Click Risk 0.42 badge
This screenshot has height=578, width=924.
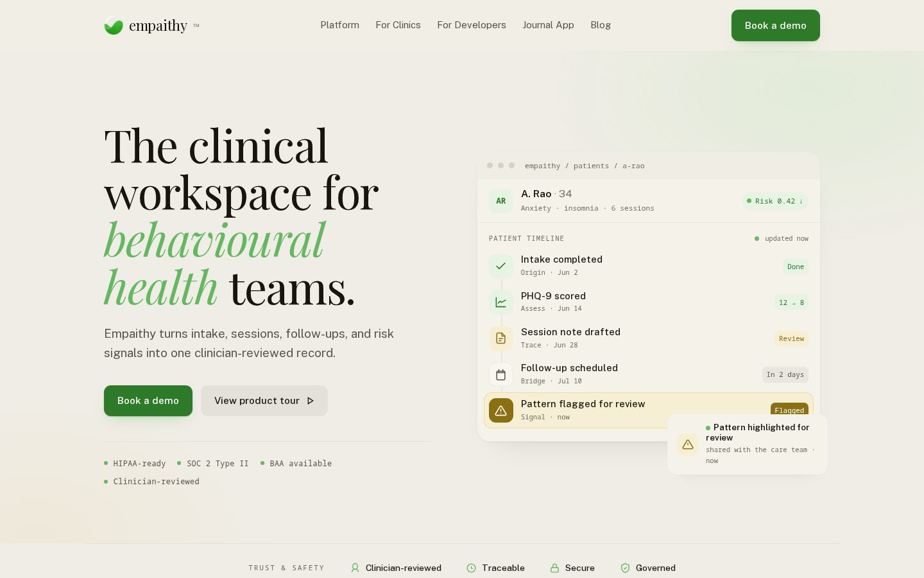click(775, 201)
